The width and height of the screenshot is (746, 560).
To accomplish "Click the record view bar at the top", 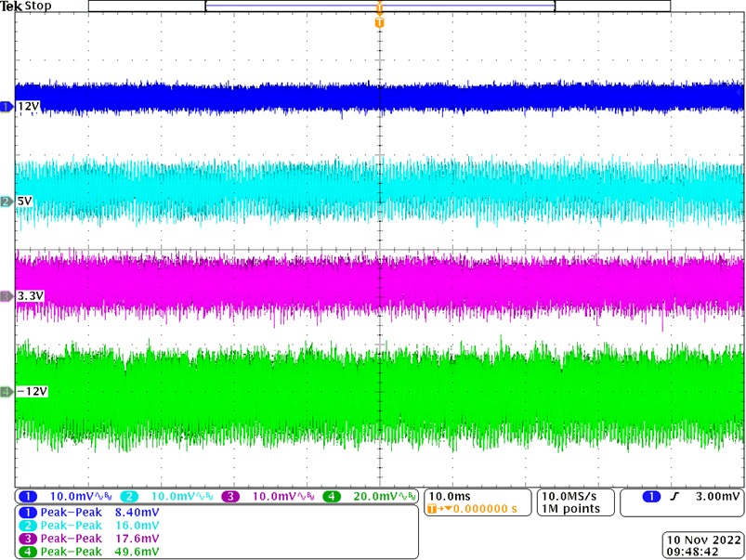I will pyautogui.click(x=379, y=6).
